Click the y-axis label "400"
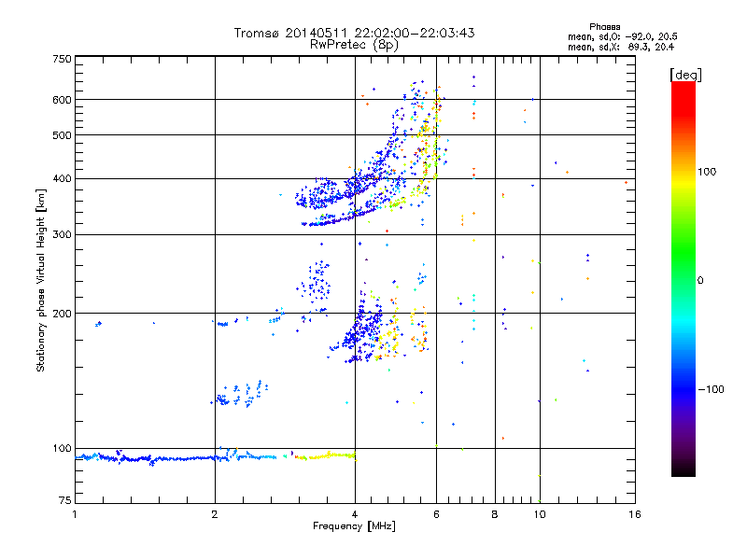 [x=62, y=178]
